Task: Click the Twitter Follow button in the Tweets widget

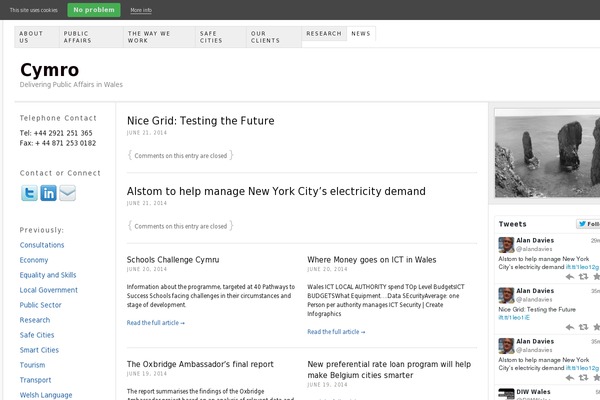Action: tap(588, 224)
